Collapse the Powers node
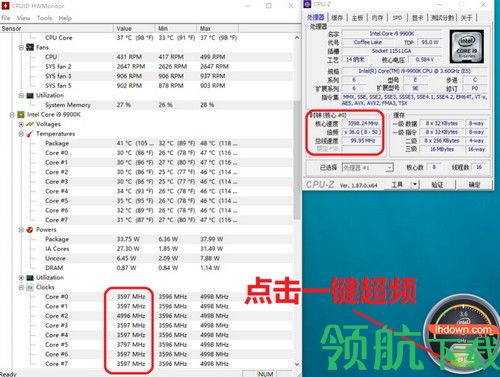This screenshot has width=500, height=377. pyautogui.click(x=21, y=230)
